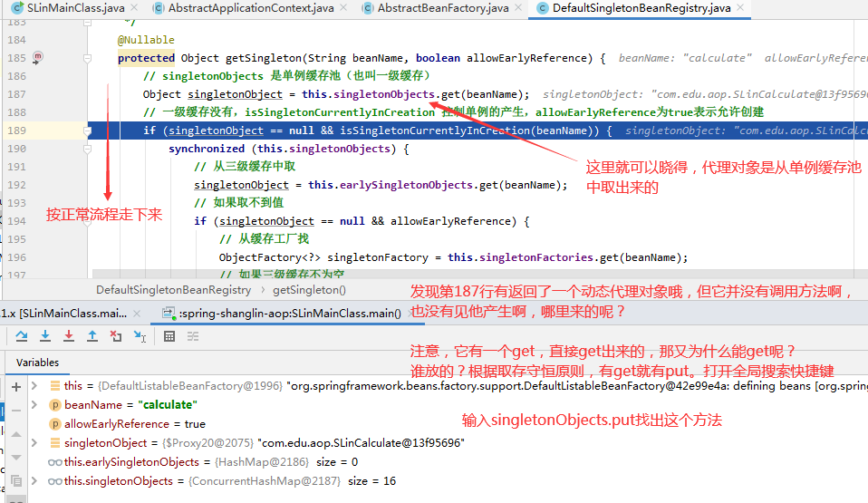Image resolution: width=868 pixels, height=503 pixels.
Task: Click the class icon on AbstractApplicationContext.java tab
Action: 159,8
